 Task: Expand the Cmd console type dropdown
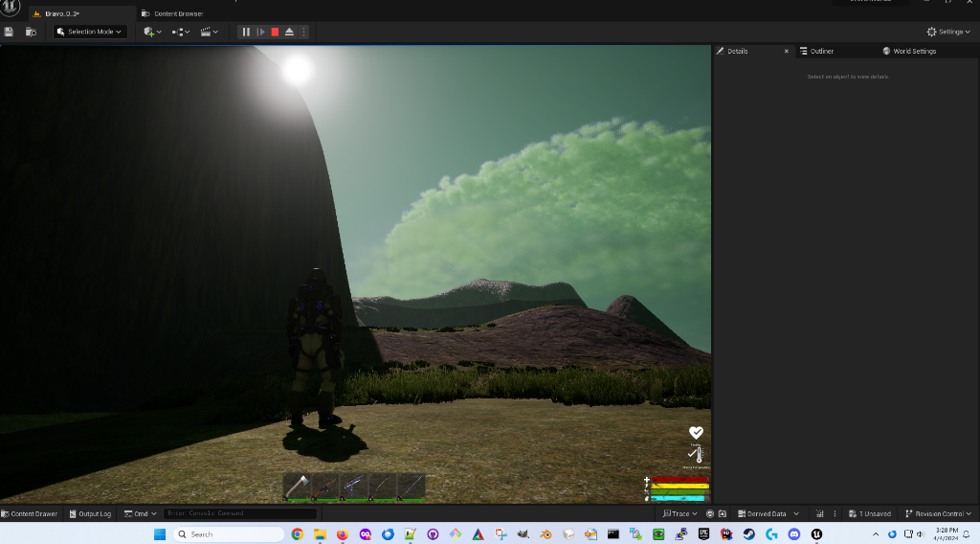[x=140, y=513]
